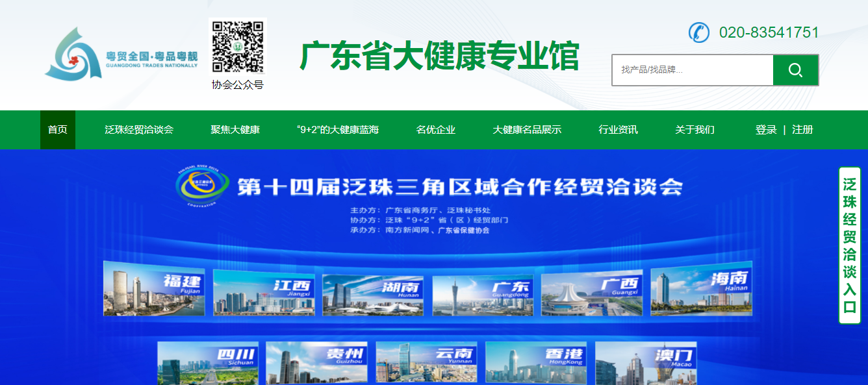868x385 pixels.
Task: Click the 协会公众号 caption
Action: tap(238, 84)
